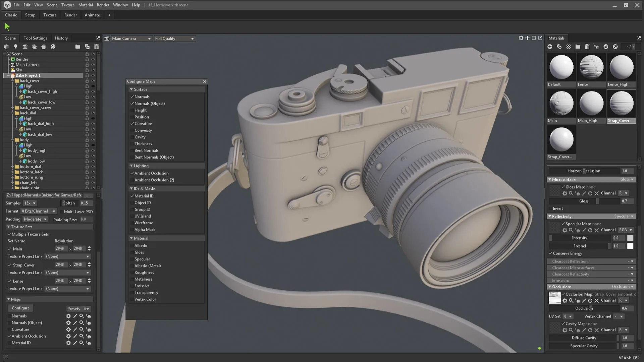Collapse the IDs & Masks section
Viewport: 644px width, 362px height.
(x=131, y=189)
